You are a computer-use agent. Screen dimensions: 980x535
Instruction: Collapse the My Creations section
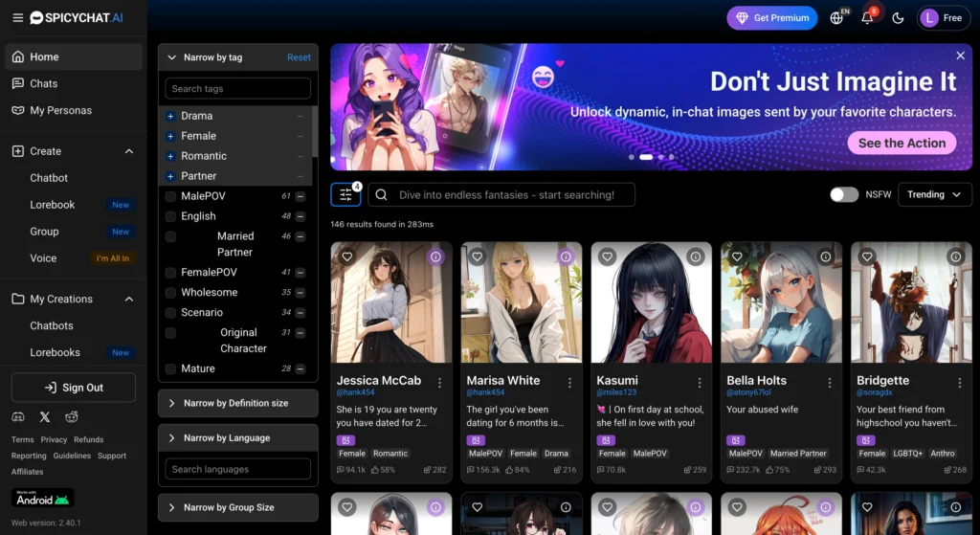coord(129,299)
